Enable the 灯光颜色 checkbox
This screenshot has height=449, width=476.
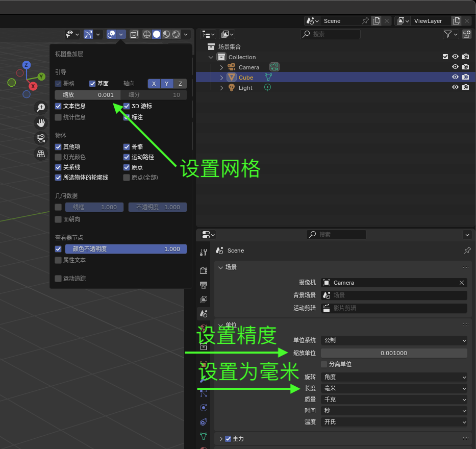coord(58,157)
